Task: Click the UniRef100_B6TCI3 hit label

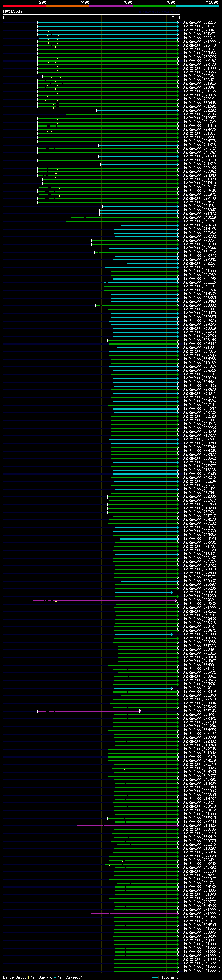Action: pos(199,646)
